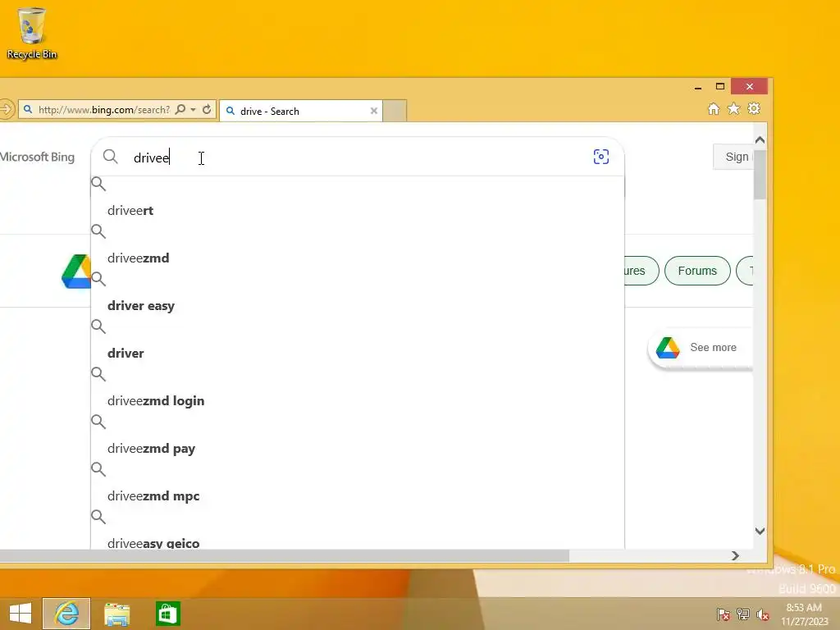The image size is (840, 630).
Task: Click the magnifier icon beside driver easy
Action: (98, 279)
